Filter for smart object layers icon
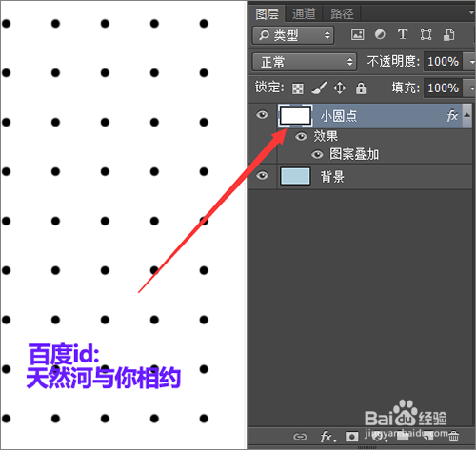476x450 pixels. tap(448, 34)
